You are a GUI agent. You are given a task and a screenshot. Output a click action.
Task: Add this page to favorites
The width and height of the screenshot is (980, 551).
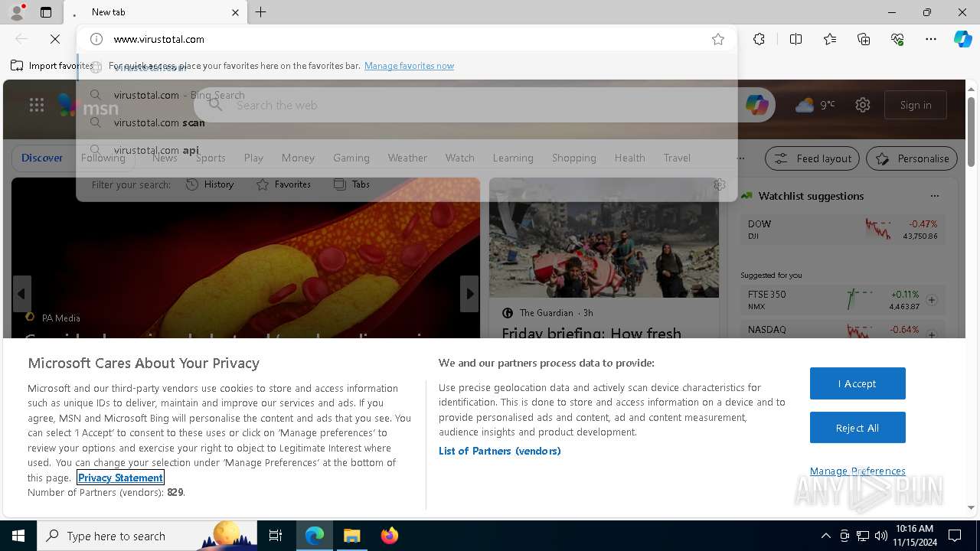coord(718,39)
